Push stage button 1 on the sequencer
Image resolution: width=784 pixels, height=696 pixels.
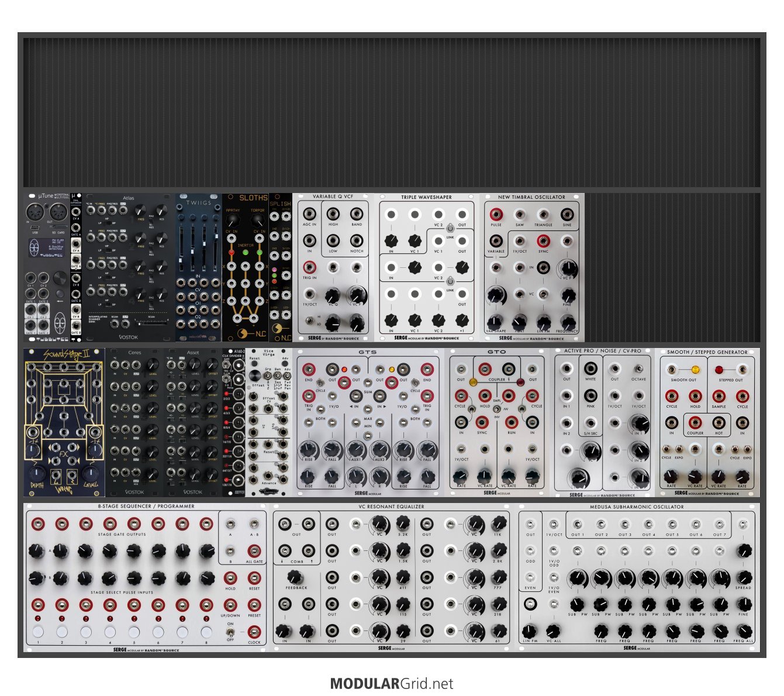38,632
